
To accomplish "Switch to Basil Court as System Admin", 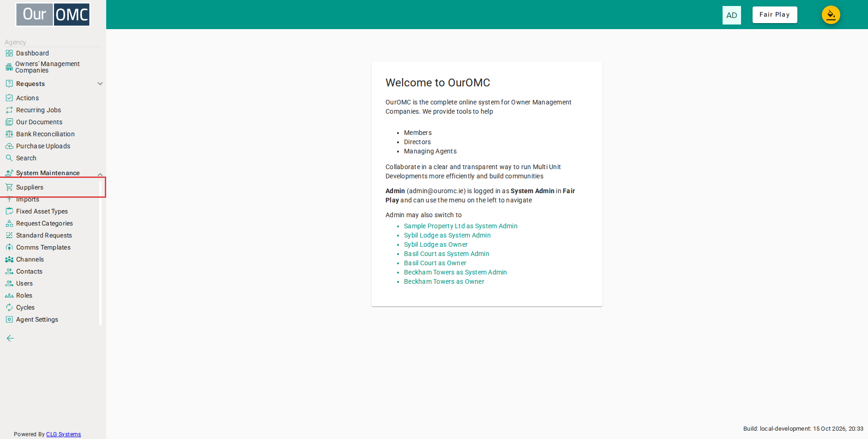I will 446,254.
